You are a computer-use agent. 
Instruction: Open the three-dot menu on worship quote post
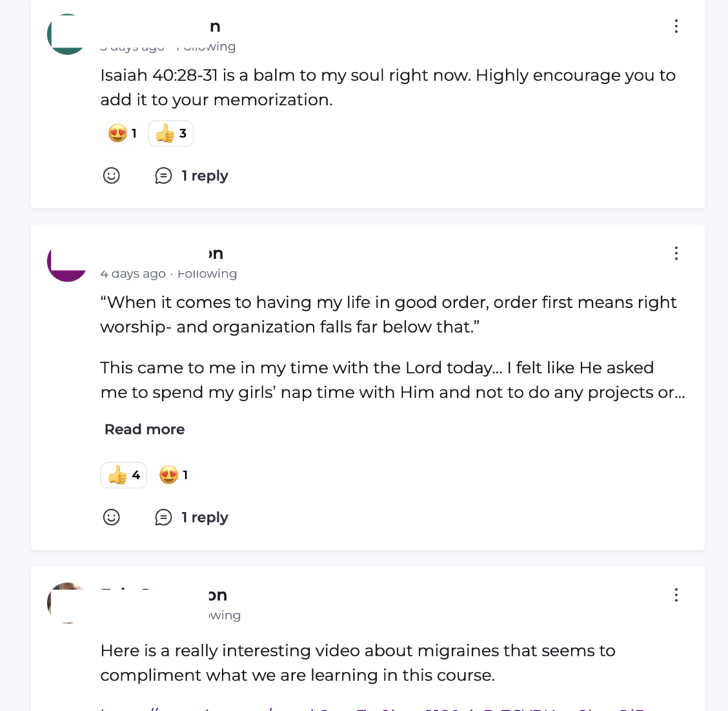click(x=676, y=253)
